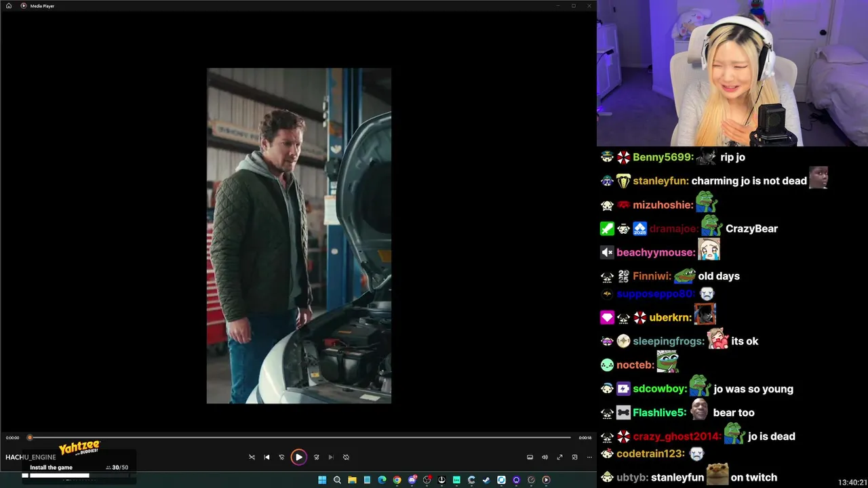
Task: Click the muted speaker badge beside beachyymouse
Action: tap(607, 252)
